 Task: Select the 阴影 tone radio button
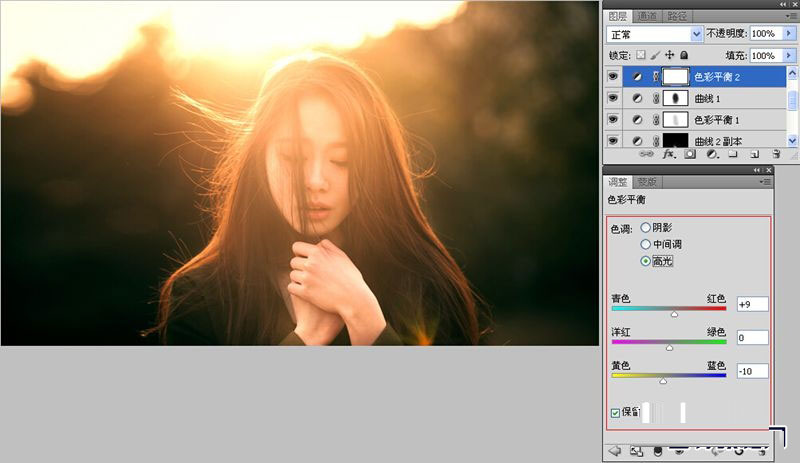point(645,227)
